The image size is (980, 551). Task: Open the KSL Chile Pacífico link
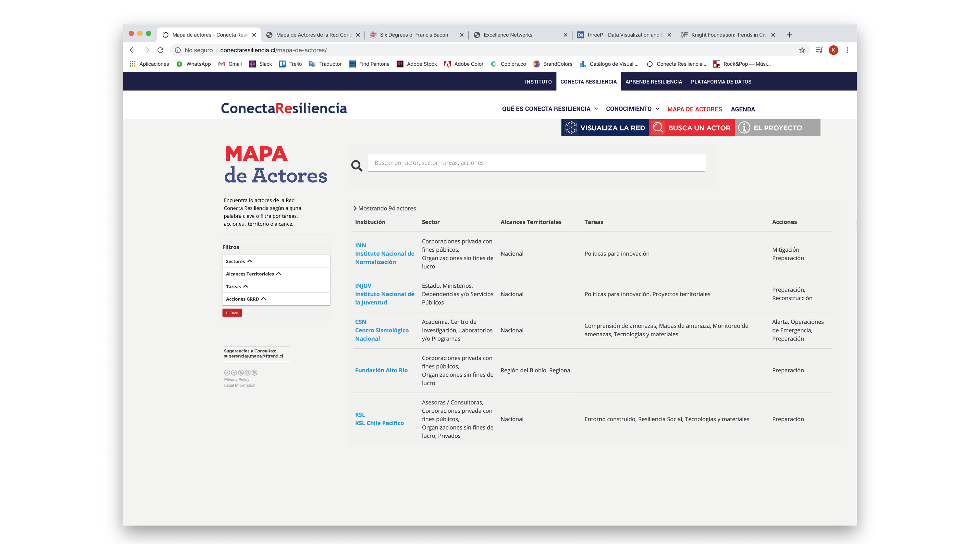click(379, 419)
